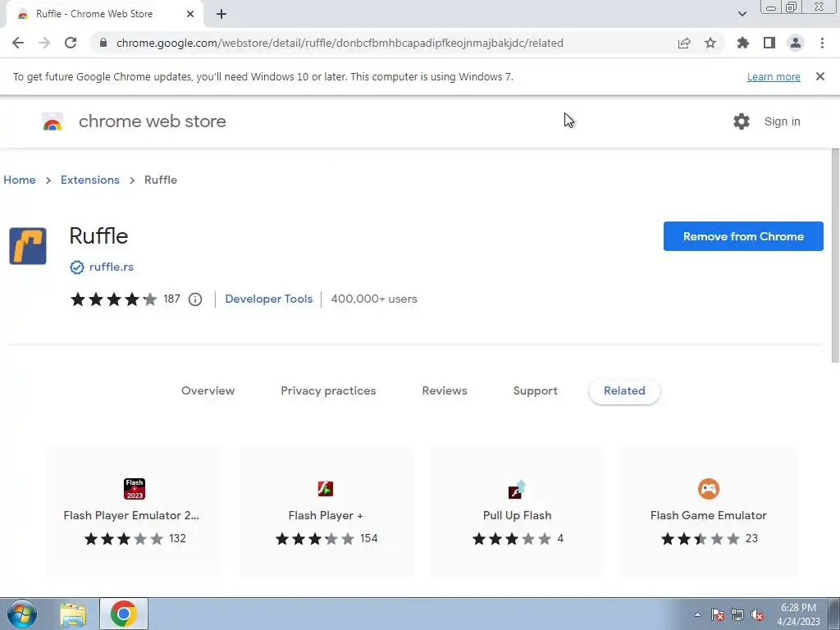Click the Pull Up Flash icon
The width and height of the screenshot is (840, 630).
517,489
